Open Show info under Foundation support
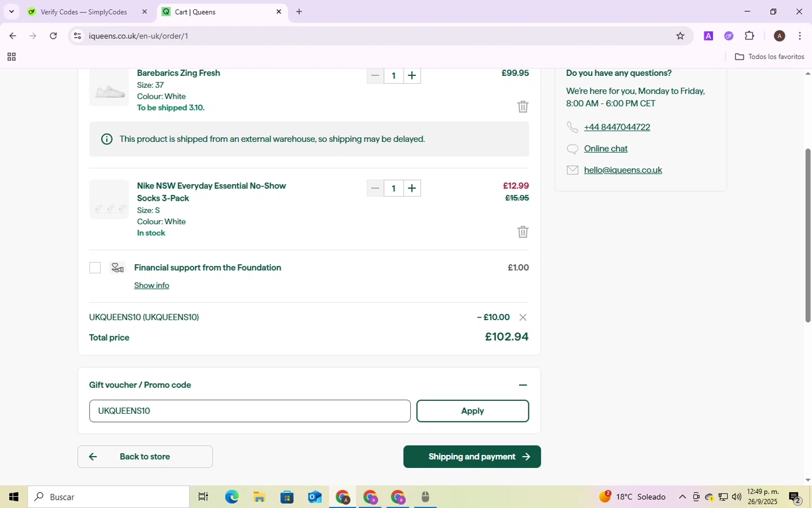The image size is (812, 508). [x=152, y=285]
